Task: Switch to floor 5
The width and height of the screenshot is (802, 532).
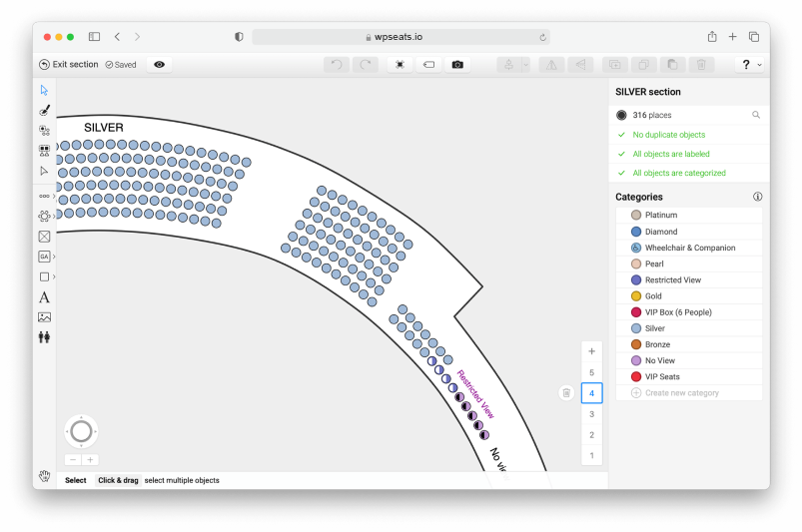Action: (x=592, y=372)
